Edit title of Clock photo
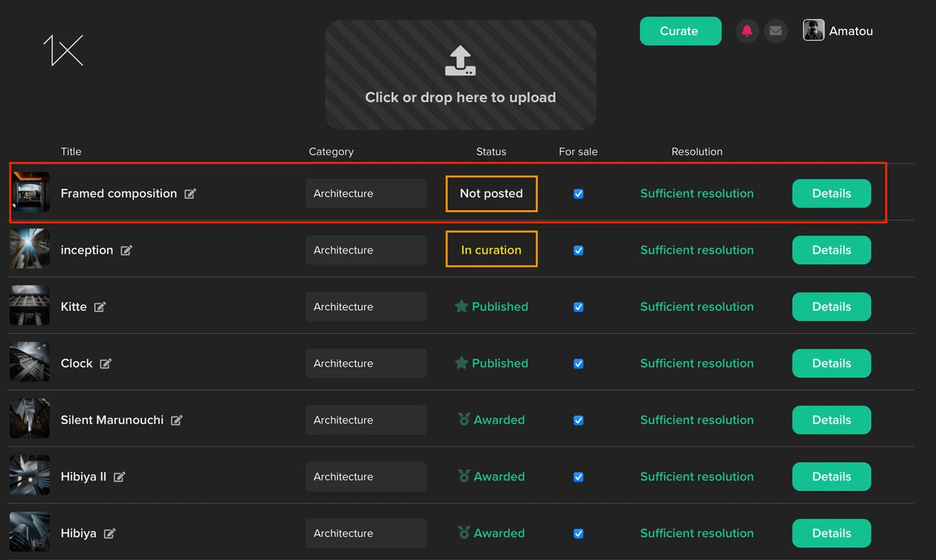The width and height of the screenshot is (936, 560). (105, 363)
